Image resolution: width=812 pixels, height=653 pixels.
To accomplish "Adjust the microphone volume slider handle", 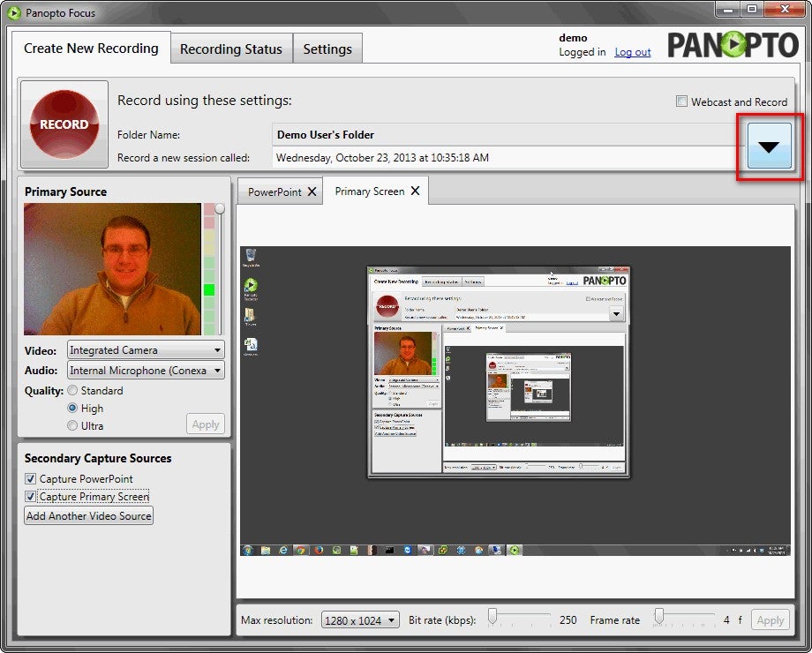I will [220, 208].
